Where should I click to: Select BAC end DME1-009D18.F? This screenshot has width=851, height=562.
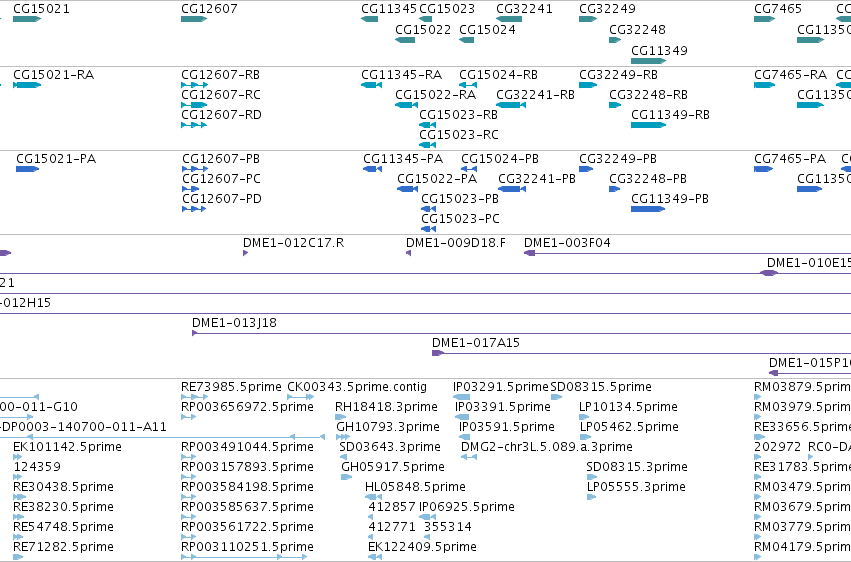pos(408,253)
